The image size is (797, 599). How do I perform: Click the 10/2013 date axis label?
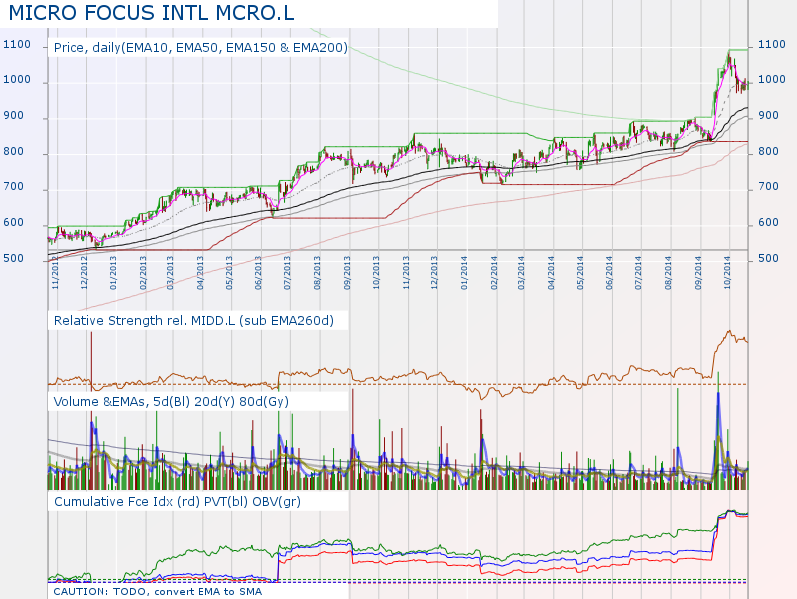tap(376, 273)
